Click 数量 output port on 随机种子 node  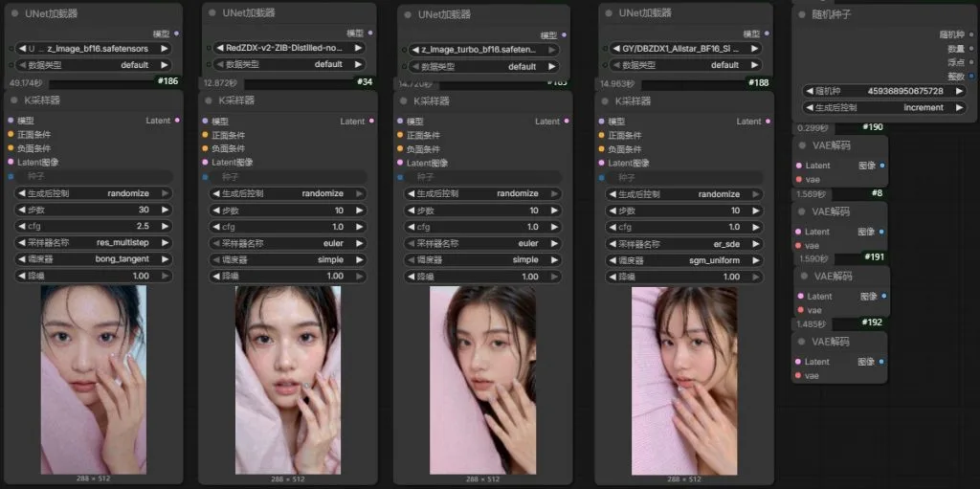point(970,49)
